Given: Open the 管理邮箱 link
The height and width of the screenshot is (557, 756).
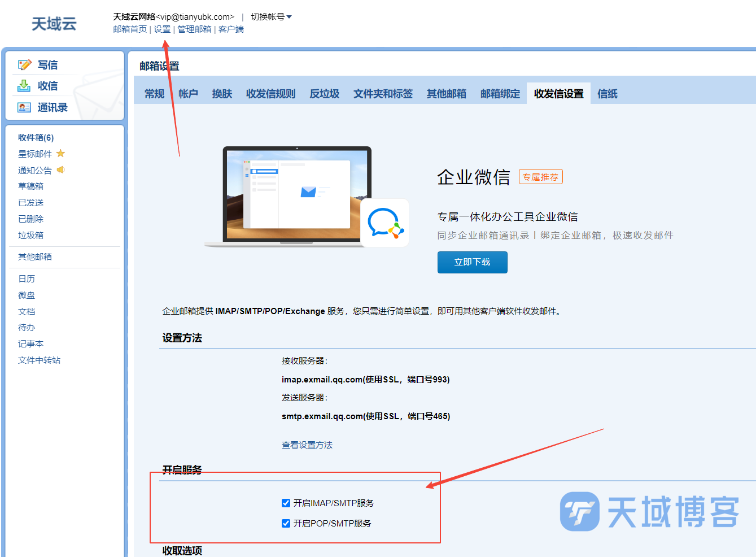Looking at the screenshot, I should tap(194, 29).
